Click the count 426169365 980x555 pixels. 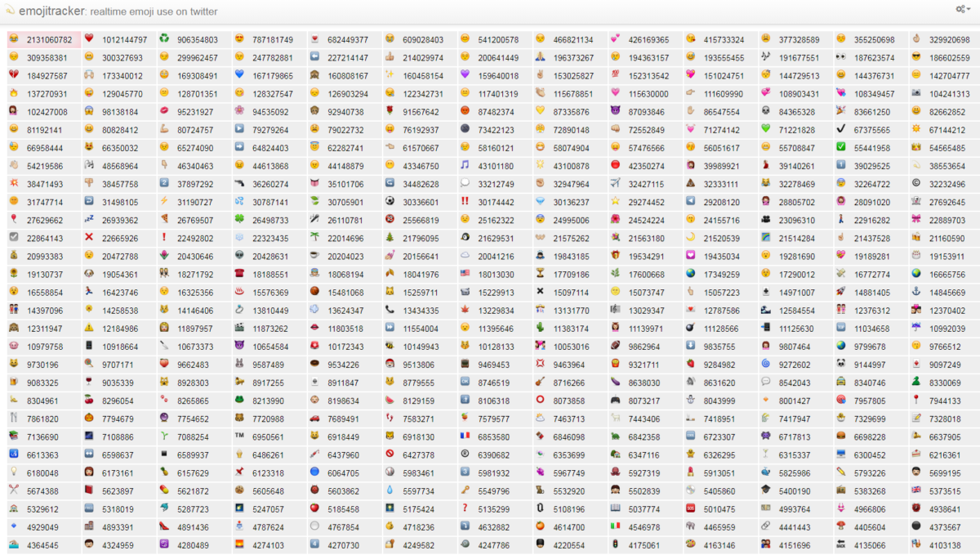648,40
